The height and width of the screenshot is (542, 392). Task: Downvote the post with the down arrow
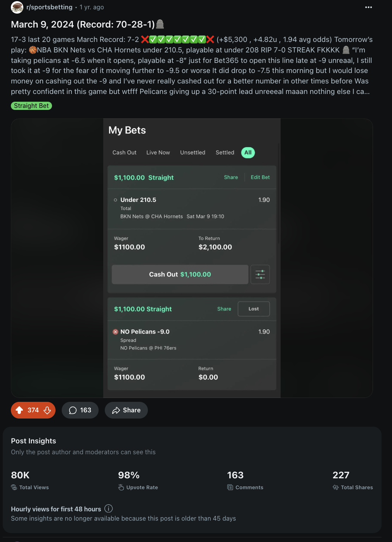click(47, 410)
